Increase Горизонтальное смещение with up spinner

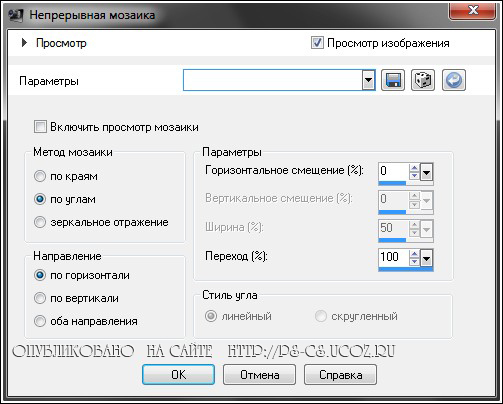coord(414,168)
